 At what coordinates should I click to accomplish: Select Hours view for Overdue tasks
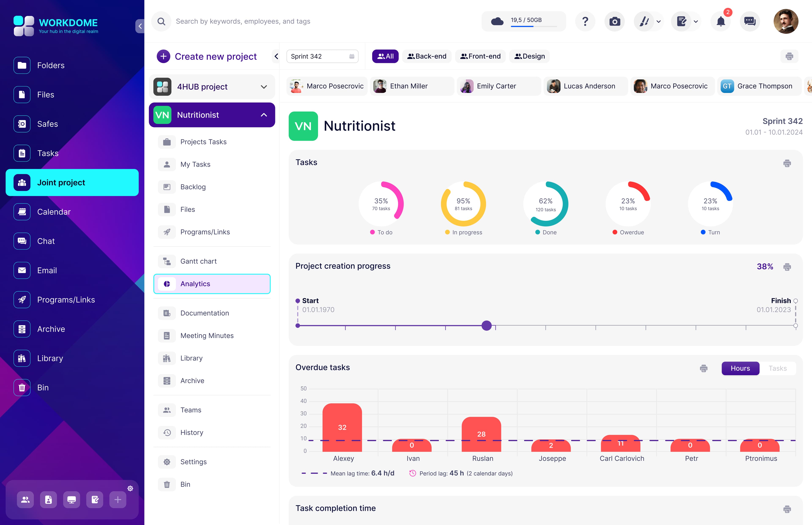(740, 368)
